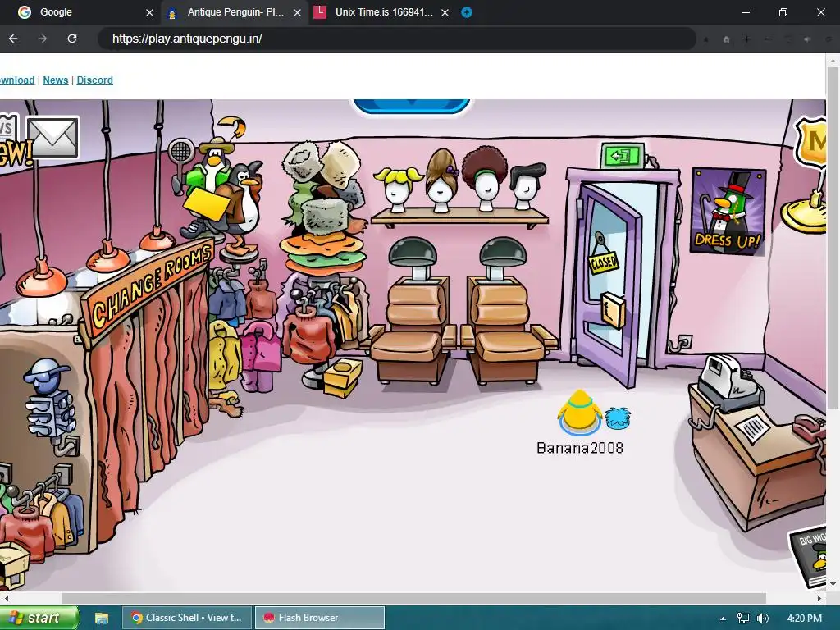
Task: Click the bookmark star icon
Action: point(706,39)
